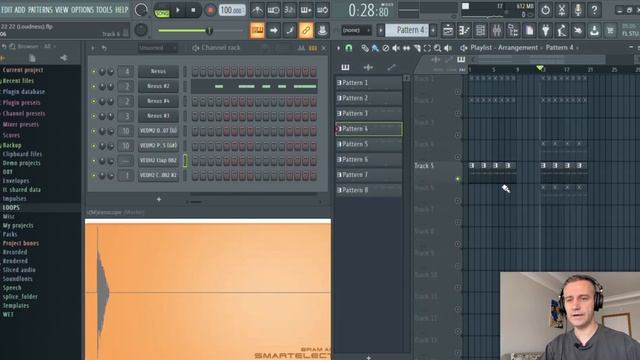This screenshot has height=360, width=640.
Task: Toggle the first step of Nexus channel
Action: click(x=195, y=72)
